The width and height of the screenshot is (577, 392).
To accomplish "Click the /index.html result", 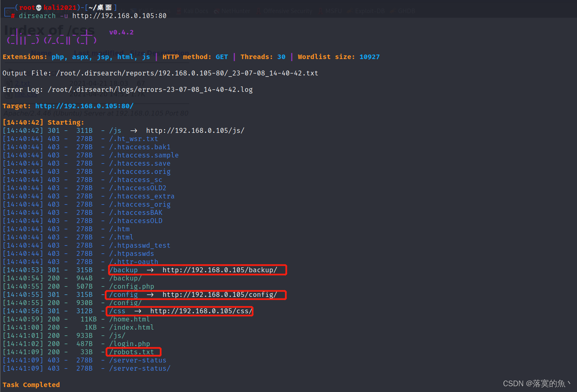I will point(132,327).
